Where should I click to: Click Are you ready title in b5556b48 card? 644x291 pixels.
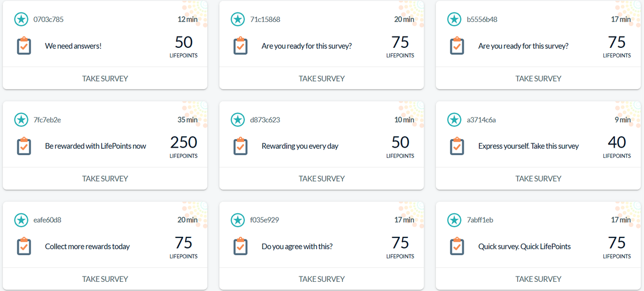(523, 46)
